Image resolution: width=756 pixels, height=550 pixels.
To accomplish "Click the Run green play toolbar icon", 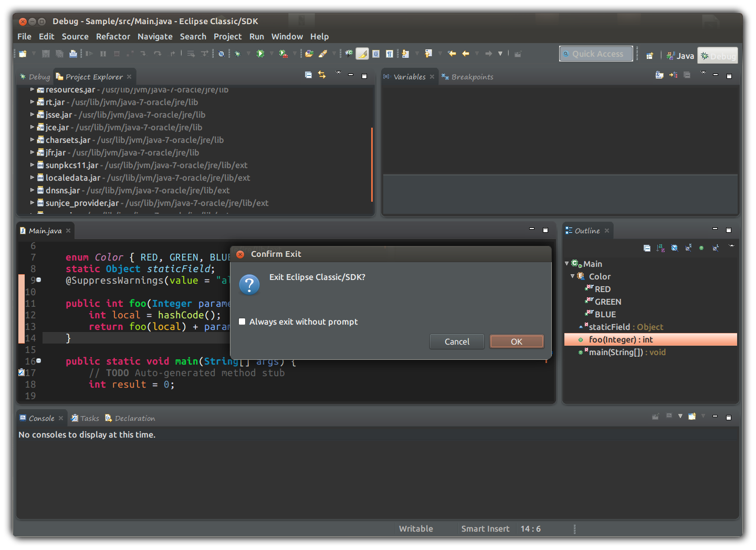I will click(260, 54).
